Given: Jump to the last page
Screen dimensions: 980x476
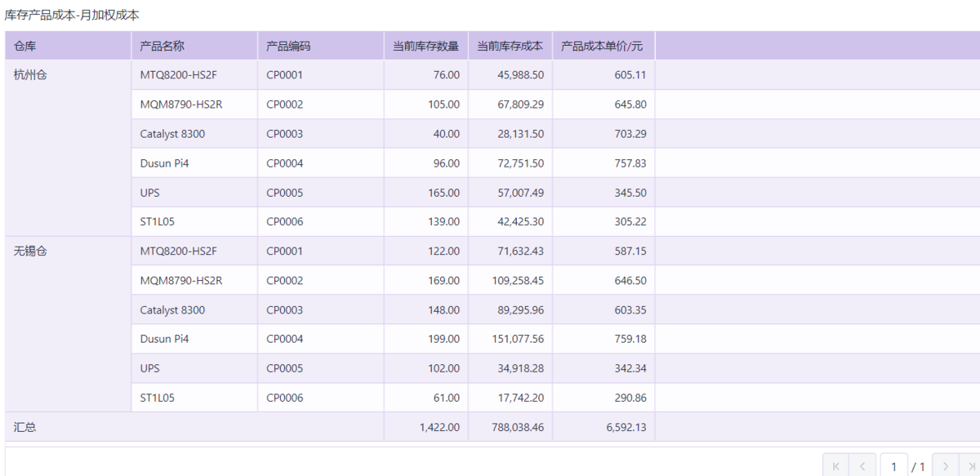Looking at the screenshot, I should pyautogui.click(x=969, y=466).
